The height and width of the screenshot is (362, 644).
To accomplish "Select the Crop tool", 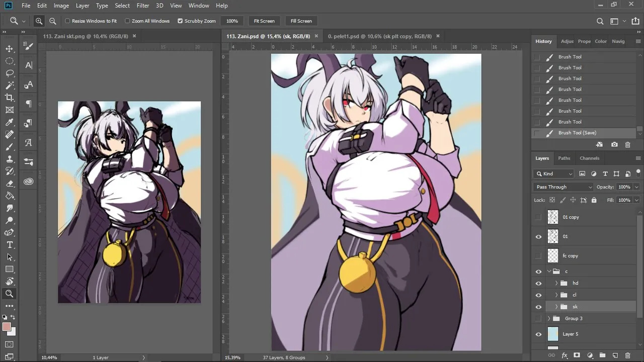I will pyautogui.click(x=9, y=98).
